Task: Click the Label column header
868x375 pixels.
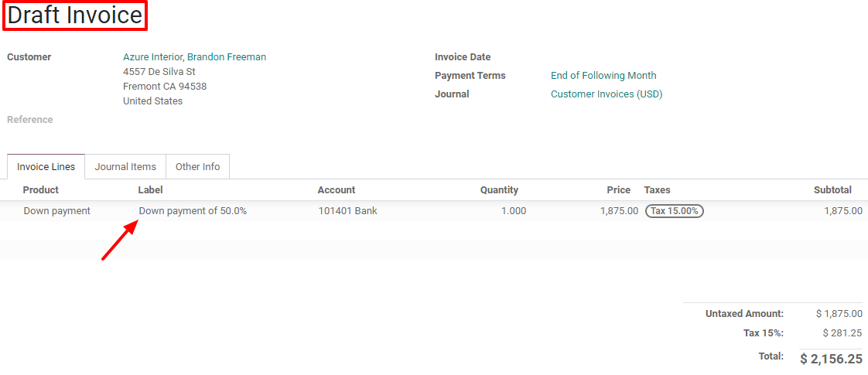Action: pos(150,190)
